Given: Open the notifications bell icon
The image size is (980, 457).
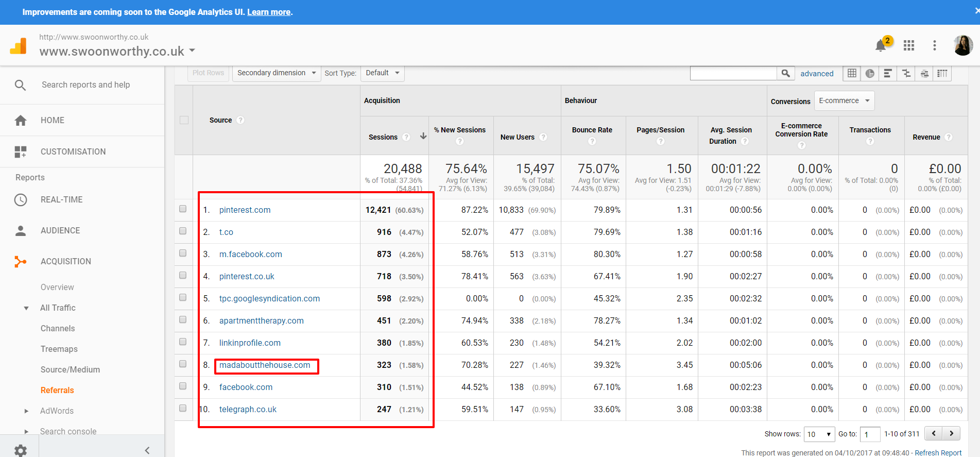Looking at the screenshot, I should point(881,46).
